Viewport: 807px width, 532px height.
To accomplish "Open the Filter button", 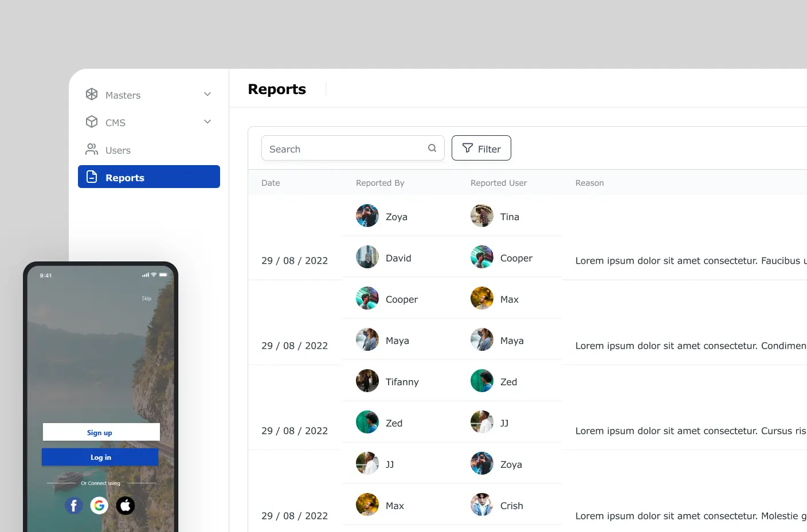I will (x=481, y=148).
